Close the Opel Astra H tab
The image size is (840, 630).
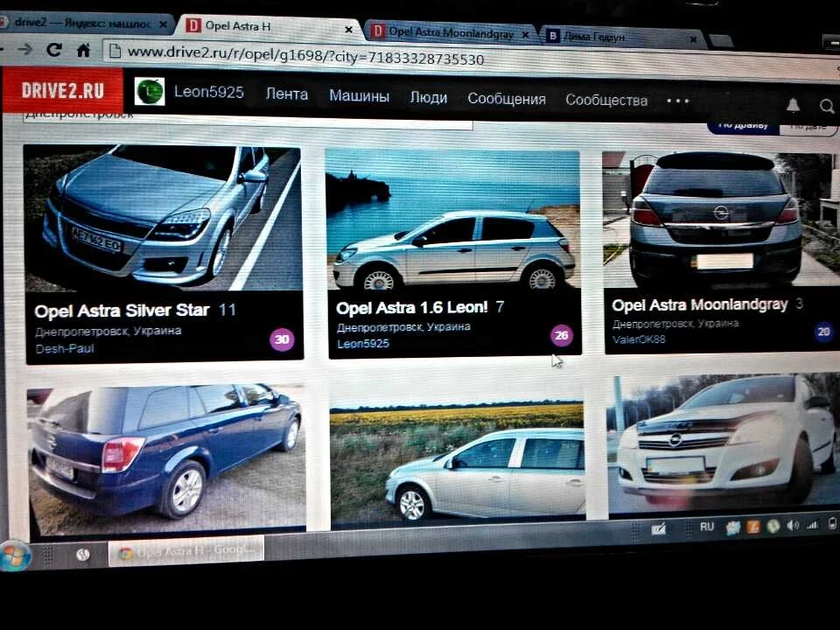point(348,30)
